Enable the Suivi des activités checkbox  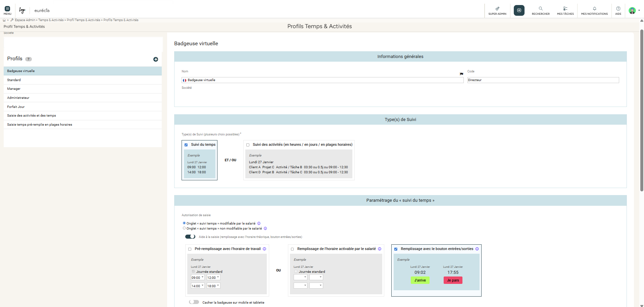pyautogui.click(x=248, y=145)
